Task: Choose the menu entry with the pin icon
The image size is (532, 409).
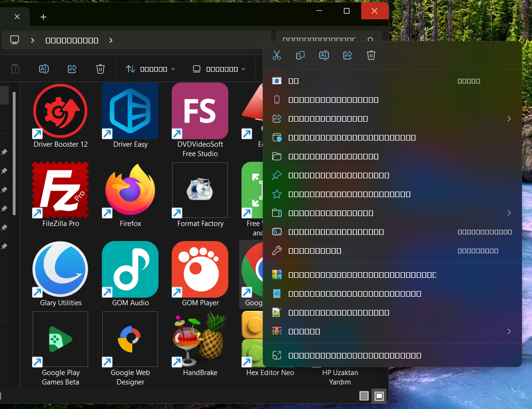Action: (x=392, y=175)
